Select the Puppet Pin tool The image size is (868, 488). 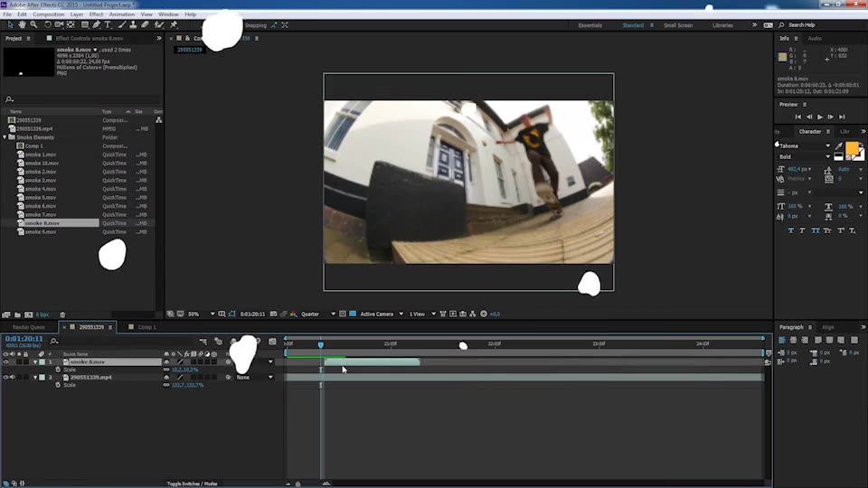click(x=174, y=25)
